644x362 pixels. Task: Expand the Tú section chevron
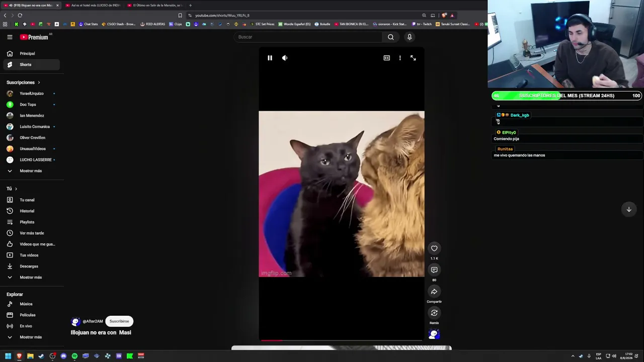pyautogui.click(x=16, y=189)
